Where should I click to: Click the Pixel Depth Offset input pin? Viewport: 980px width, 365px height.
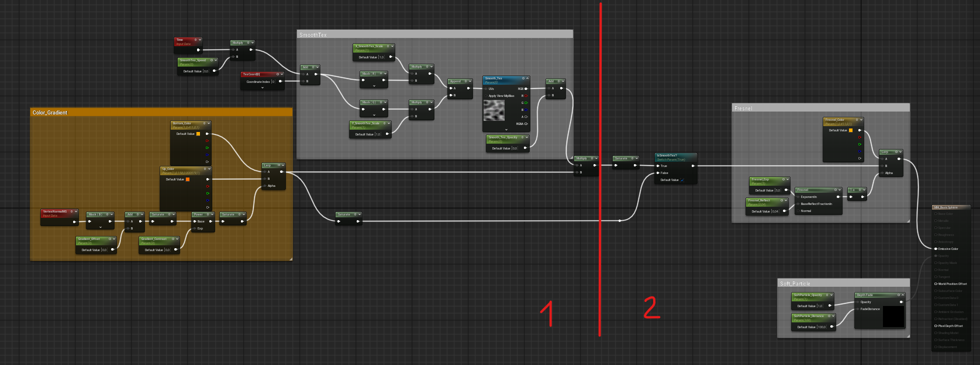coord(936,326)
